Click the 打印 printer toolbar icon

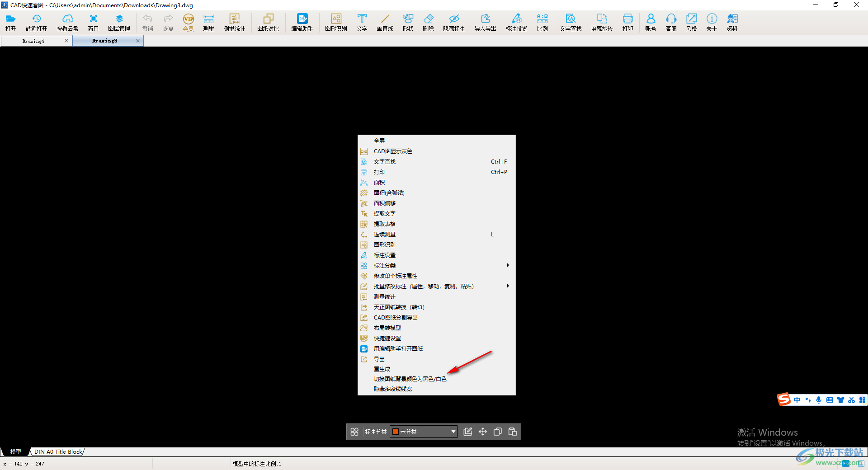pos(627,22)
